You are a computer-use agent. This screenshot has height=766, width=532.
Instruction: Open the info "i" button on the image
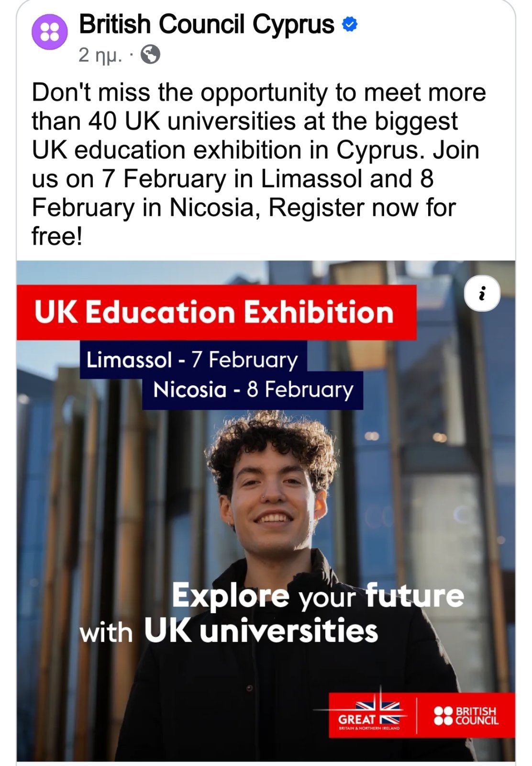482,293
